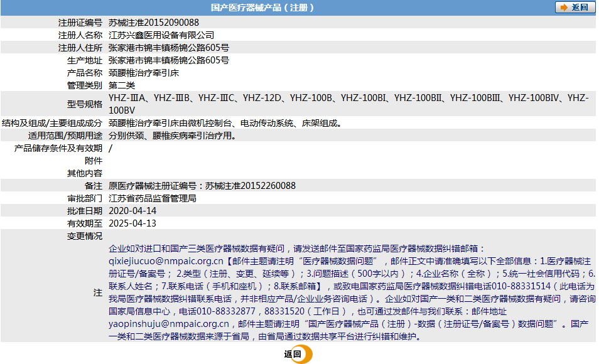Click the 审批部门 label

coord(85,198)
